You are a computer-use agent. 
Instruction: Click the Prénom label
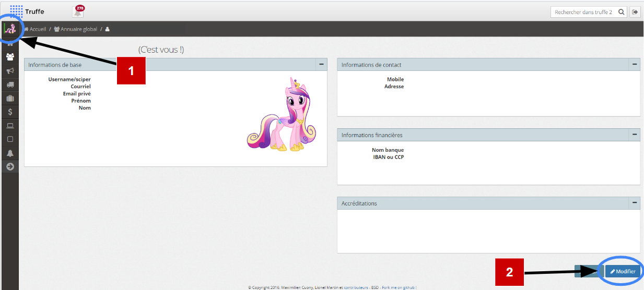click(81, 101)
